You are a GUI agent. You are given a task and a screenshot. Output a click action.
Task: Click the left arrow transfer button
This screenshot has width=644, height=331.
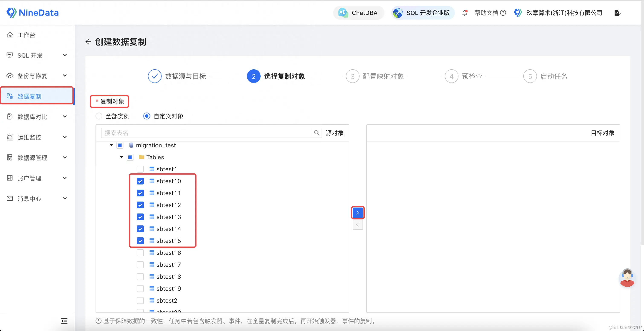point(358,225)
